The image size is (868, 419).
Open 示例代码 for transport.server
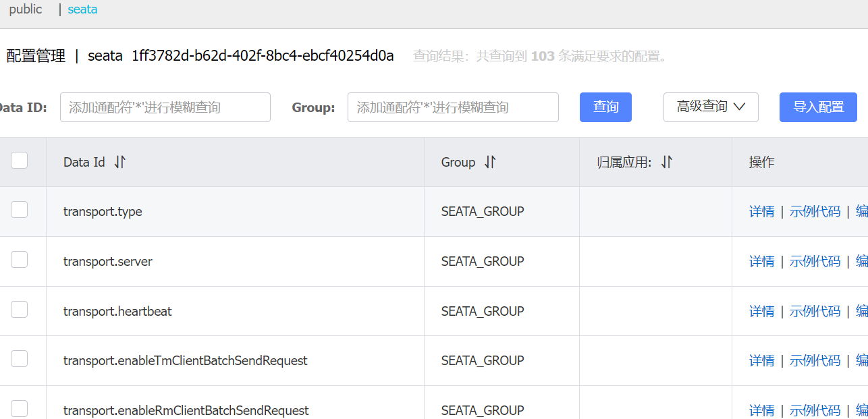pyautogui.click(x=815, y=261)
